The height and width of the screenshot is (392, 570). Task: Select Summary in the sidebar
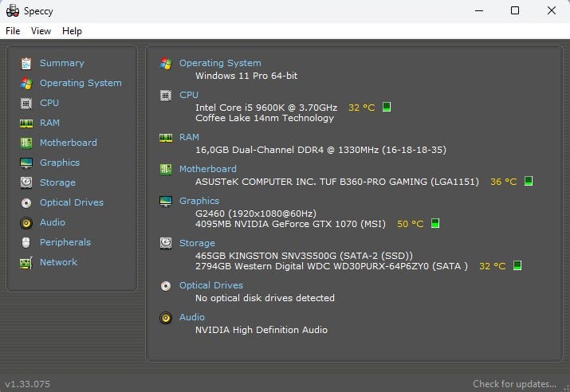(62, 63)
